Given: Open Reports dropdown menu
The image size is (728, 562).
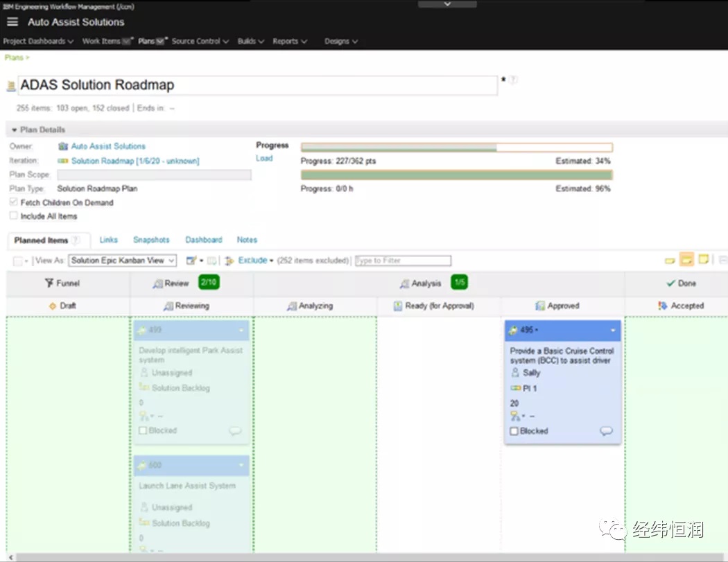Looking at the screenshot, I should tap(290, 42).
